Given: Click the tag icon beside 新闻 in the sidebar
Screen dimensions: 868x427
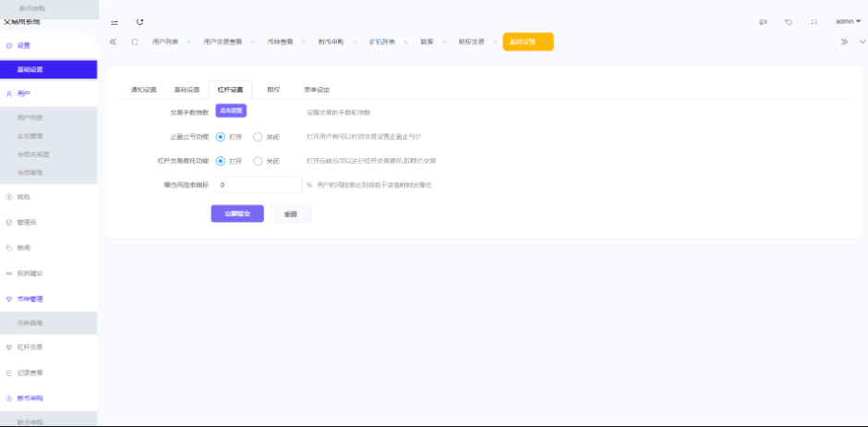Looking at the screenshot, I should click(x=9, y=248).
